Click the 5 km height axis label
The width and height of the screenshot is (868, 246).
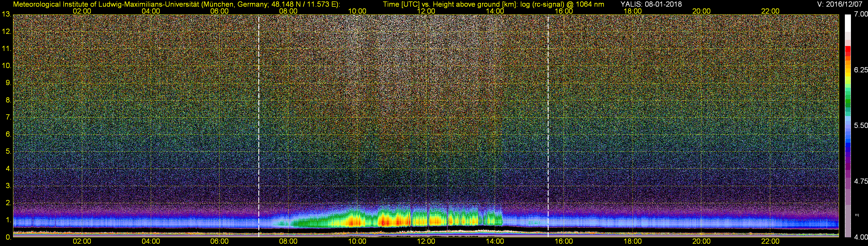pyautogui.click(x=8, y=152)
